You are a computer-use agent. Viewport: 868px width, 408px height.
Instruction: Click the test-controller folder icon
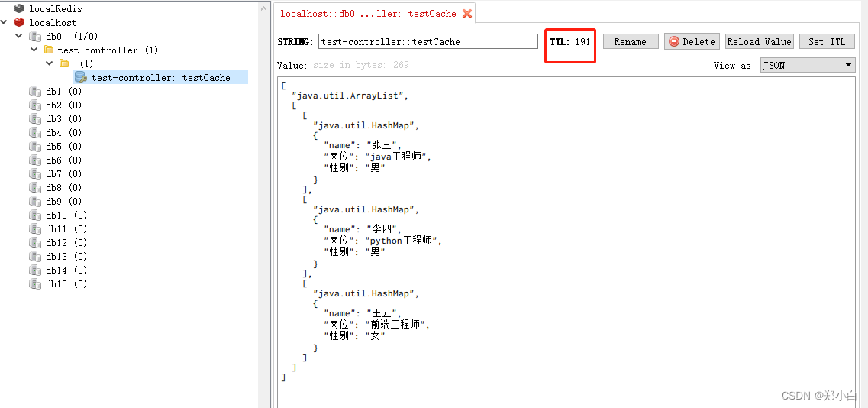tap(49, 50)
